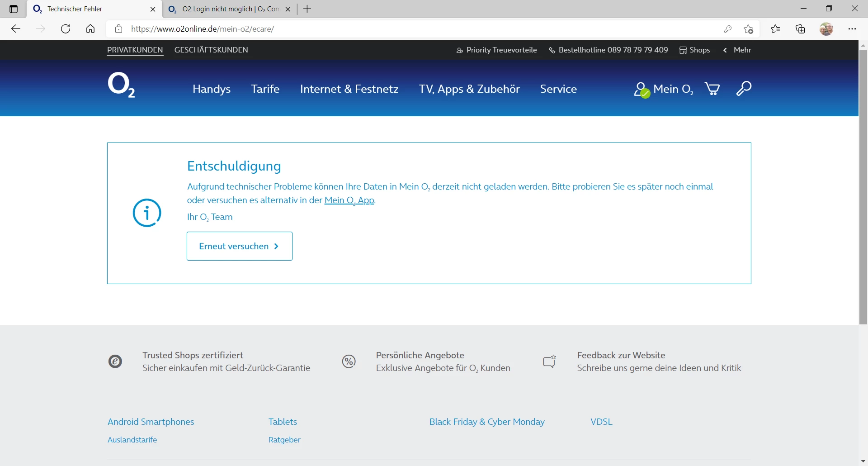Screen dimensions: 868x466
Task: Expand the Mehr menu in the top bar
Action: (737, 50)
